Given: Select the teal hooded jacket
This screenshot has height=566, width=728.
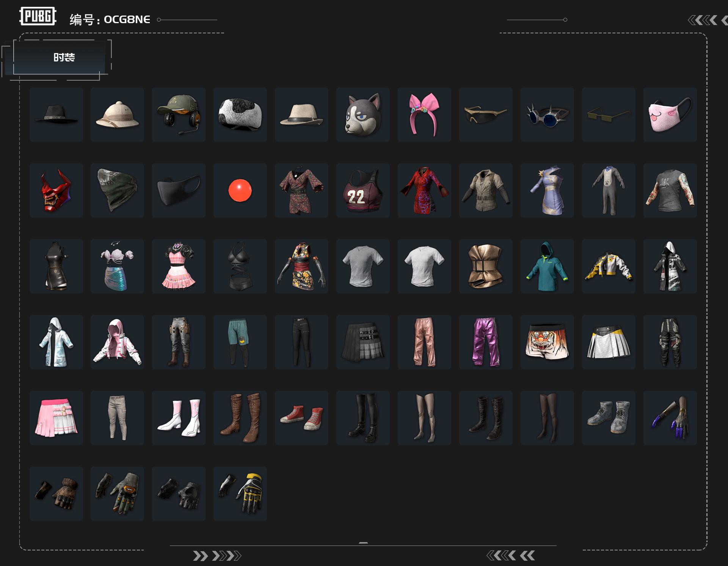Looking at the screenshot, I should tap(547, 266).
